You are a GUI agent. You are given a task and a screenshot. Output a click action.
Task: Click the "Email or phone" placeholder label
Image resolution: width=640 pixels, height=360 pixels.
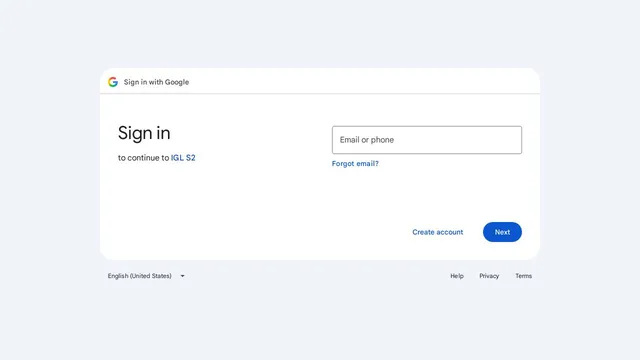click(367, 140)
